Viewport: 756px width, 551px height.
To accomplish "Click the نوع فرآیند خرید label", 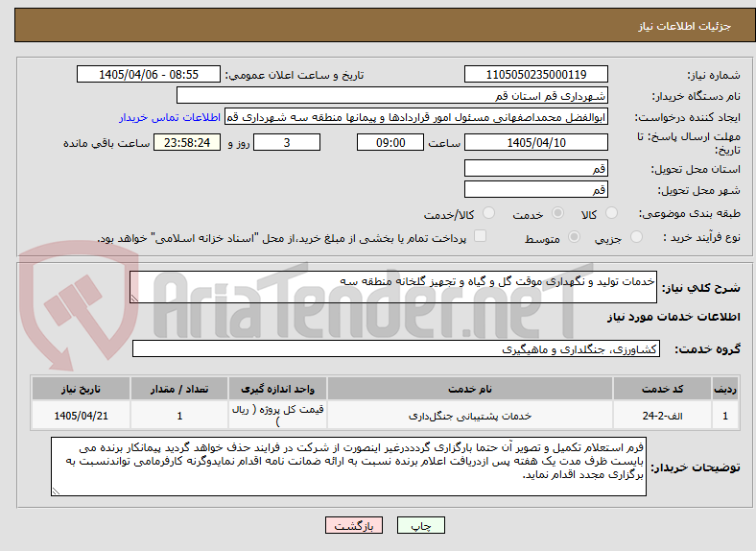I will pyautogui.click(x=702, y=237).
